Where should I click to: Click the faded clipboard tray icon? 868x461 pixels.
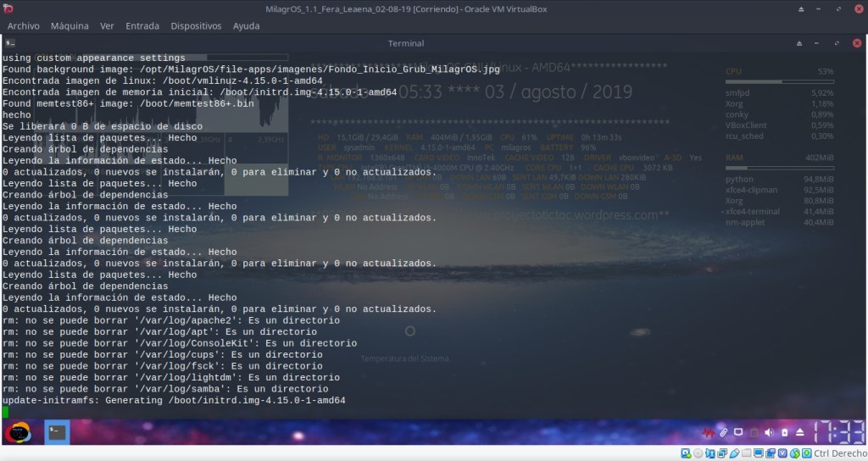pos(754,432)
